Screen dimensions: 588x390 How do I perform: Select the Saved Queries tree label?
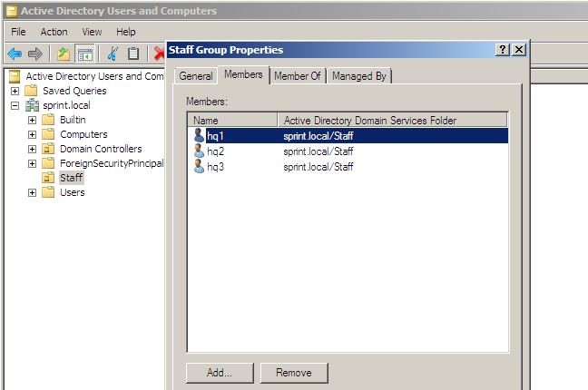[x=74, y=91]
